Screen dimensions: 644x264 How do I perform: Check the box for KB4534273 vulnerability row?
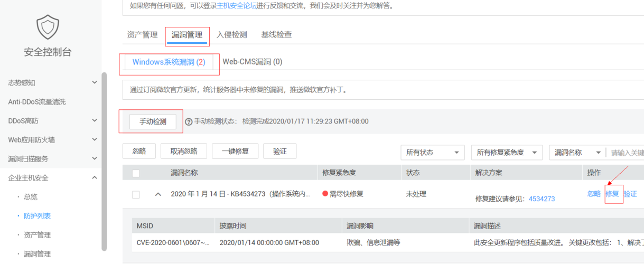click(136, 194)
